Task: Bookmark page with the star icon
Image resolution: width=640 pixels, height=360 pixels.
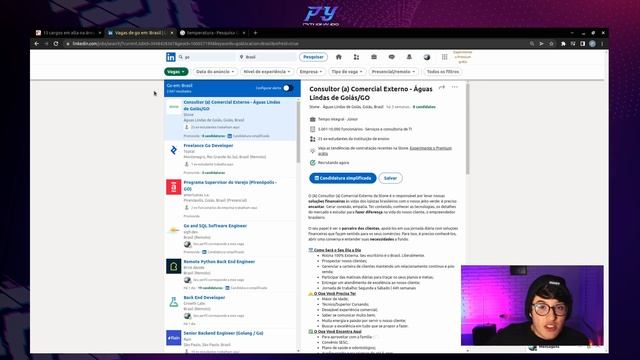Action: (551, 44)
